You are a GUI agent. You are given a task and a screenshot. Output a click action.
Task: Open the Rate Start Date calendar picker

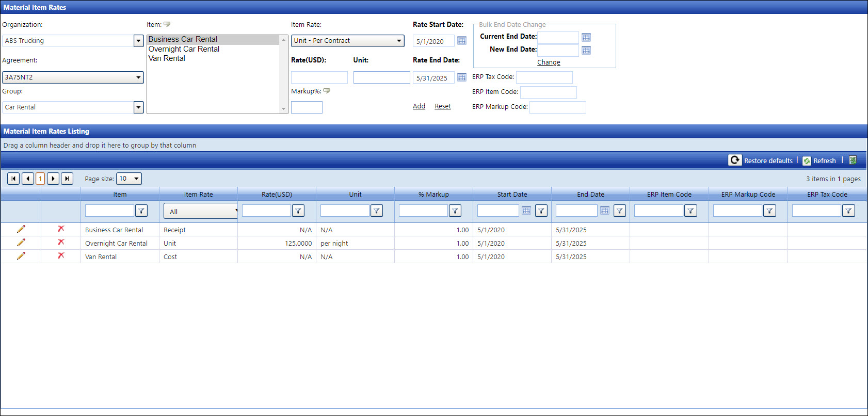click(x=462, y=41)
